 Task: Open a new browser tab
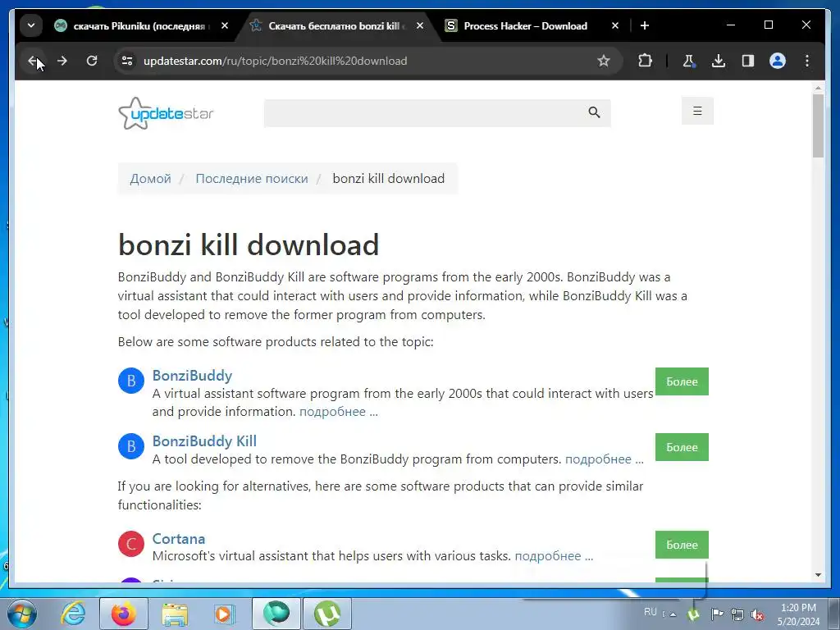click(x=645, y=25)
